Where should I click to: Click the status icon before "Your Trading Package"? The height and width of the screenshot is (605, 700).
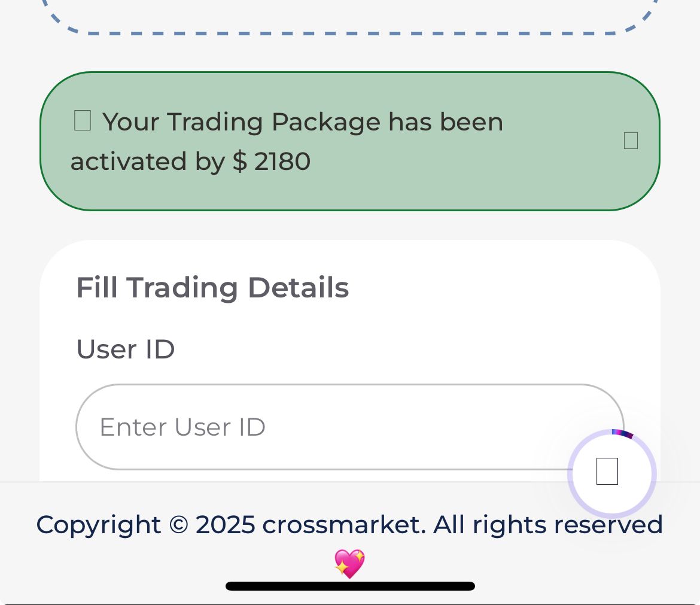82,120
